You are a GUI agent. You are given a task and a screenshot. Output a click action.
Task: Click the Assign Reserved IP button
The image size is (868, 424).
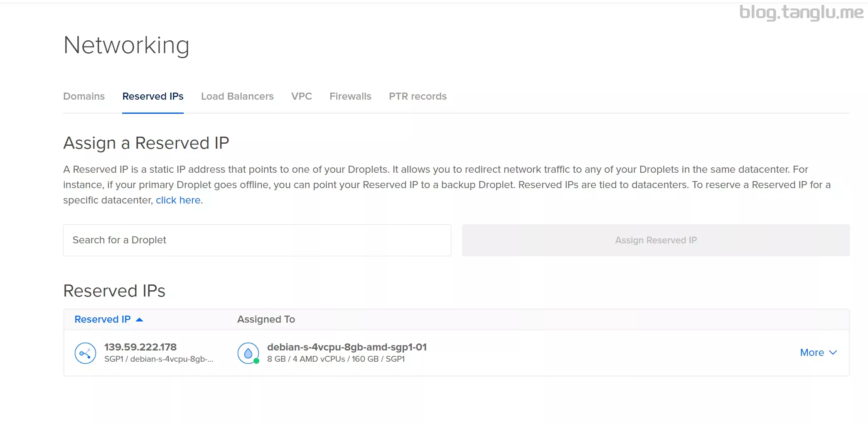pyautogui.click(x=656, y=240)
